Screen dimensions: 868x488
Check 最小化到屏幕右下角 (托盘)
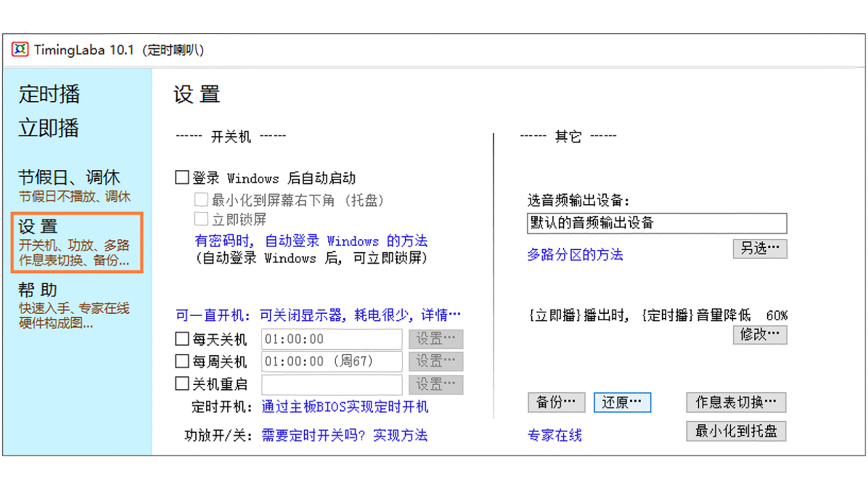[x=201, y=199]
